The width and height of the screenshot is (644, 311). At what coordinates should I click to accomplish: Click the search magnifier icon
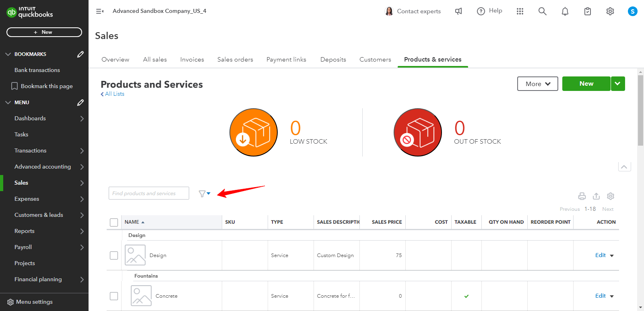tap(543, 11)
